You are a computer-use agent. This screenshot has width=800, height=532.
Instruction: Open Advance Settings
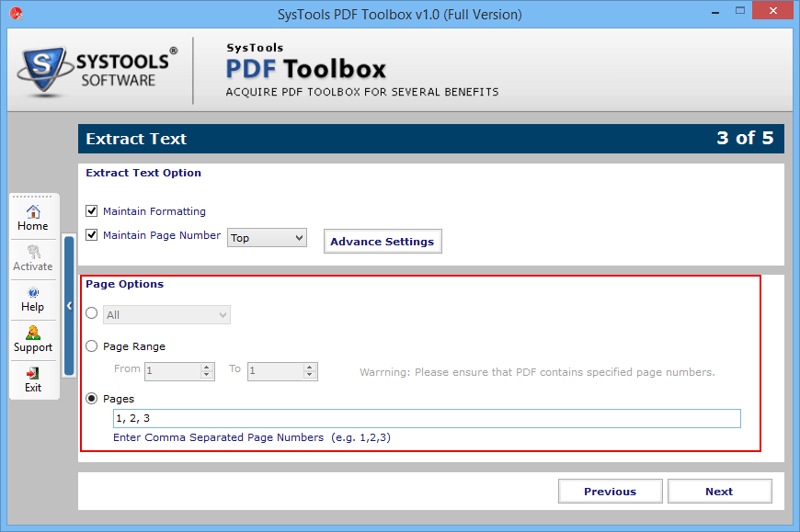click(x=383, y=242)
